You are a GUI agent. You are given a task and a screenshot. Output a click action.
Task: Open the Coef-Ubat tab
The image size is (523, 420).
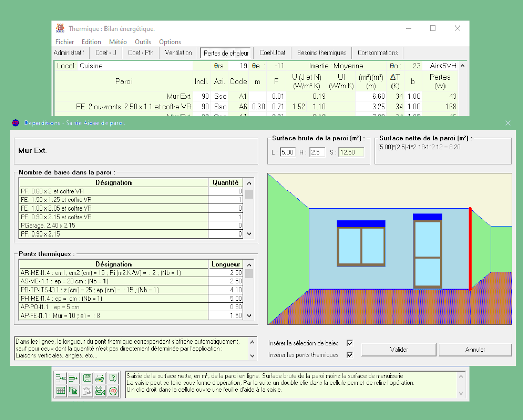[272, 52]
